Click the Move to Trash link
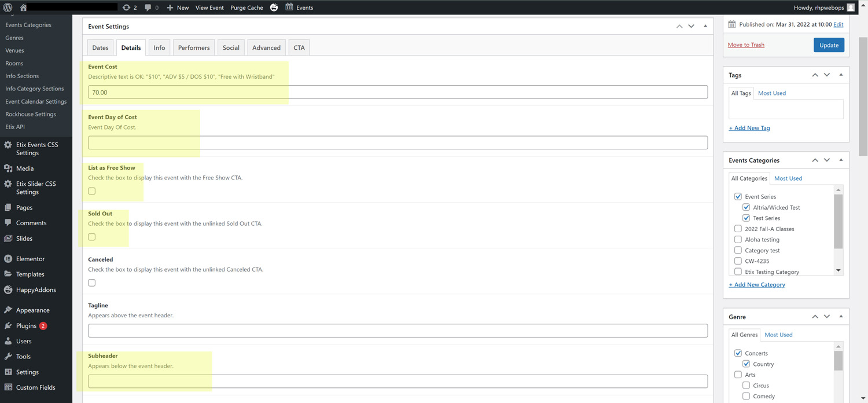Image resolution: width=868 pixels, height=403 pixels. [746, 45]
